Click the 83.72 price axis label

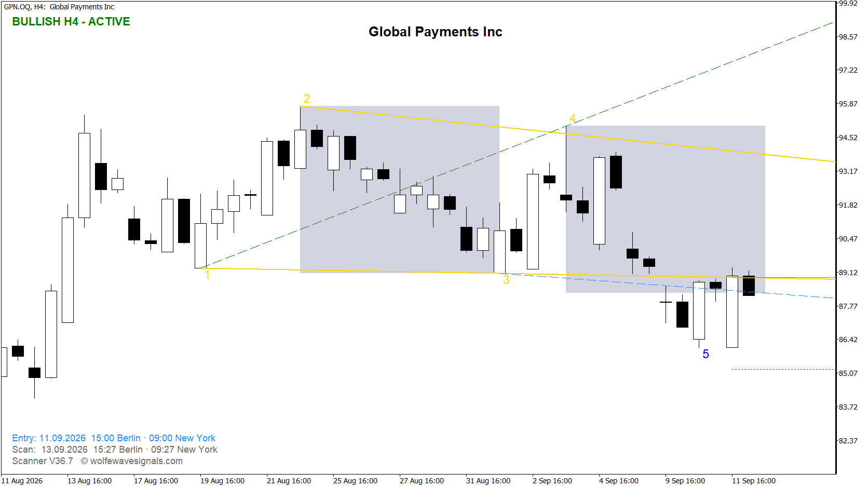pos(848,407)
